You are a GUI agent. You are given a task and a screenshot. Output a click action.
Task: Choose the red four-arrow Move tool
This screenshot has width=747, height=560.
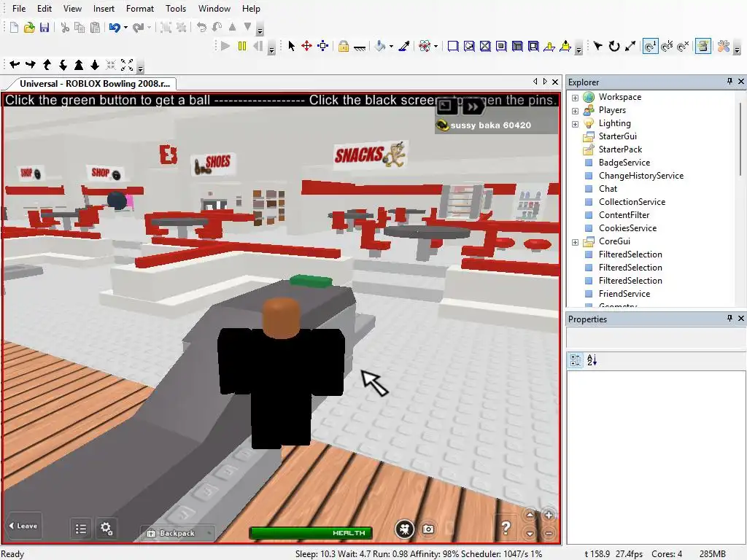[307, 46]
